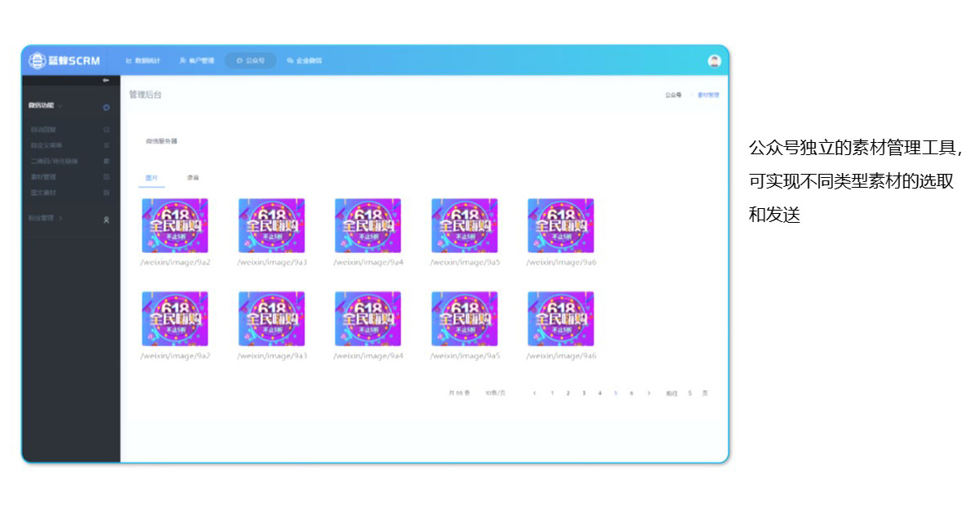Click the chat bubble icon beside 微信功能

tap(106, 107)
